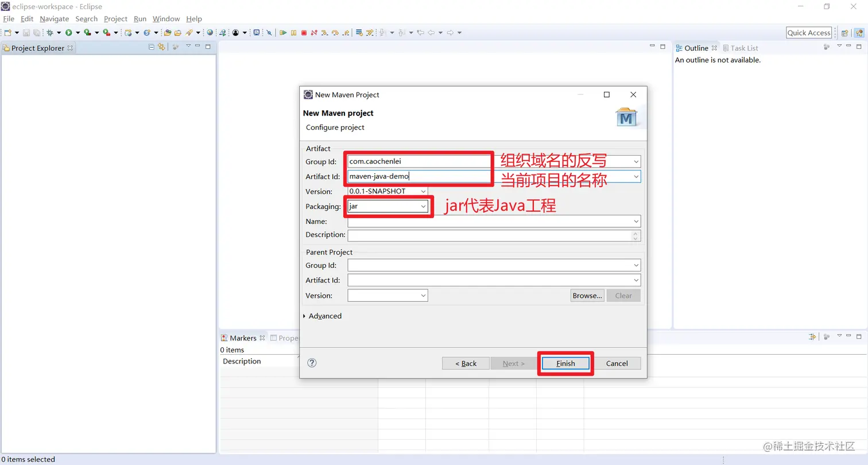Click the help question mark in Maven dialog

click(x=312, y=363)
